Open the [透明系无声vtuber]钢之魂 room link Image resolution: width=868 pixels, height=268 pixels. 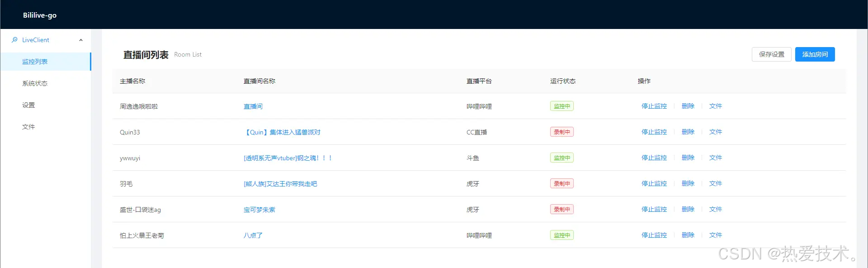(x=288, y=158)
